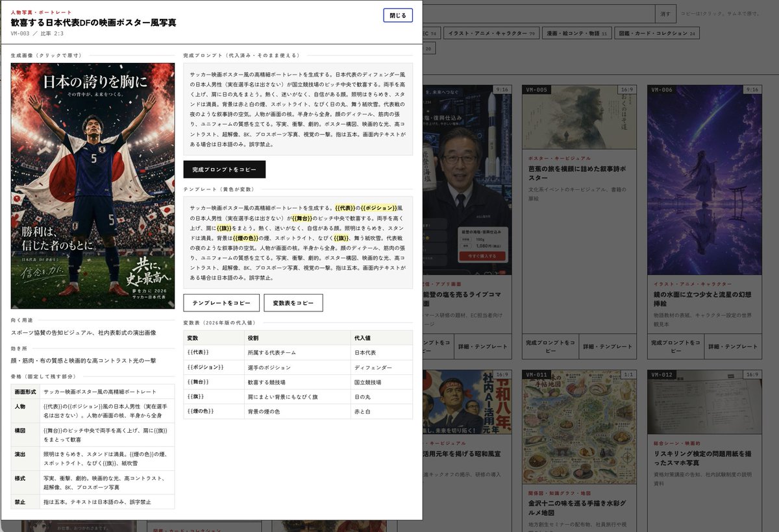Click the 演出 row header in the skeleton table
The width and height of the screenshot is (779, 532).
[25, 460]
